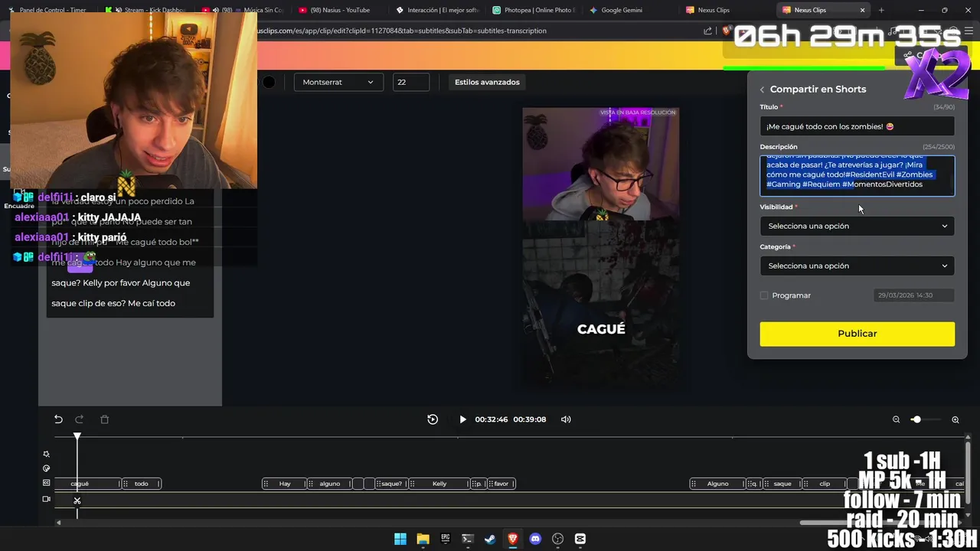980x551 pixels.
Task: Select the CAGUÉ caption on preview
Action: click(x=601, y=329)
